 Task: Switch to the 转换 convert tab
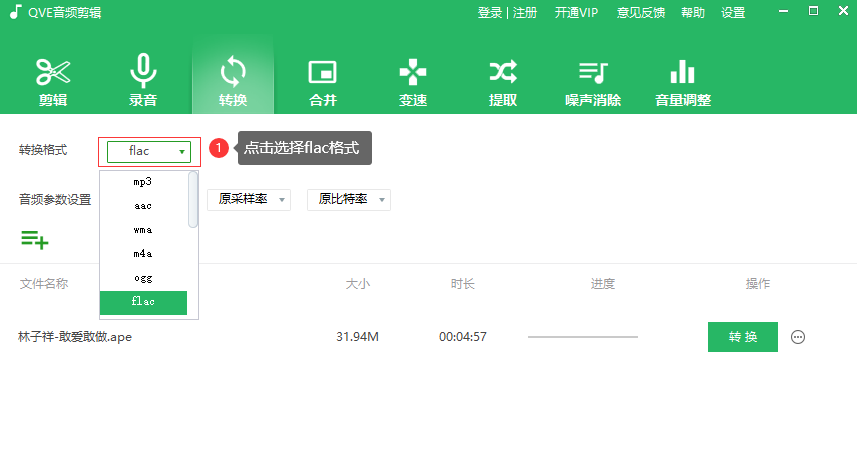[x=232, y=81]
